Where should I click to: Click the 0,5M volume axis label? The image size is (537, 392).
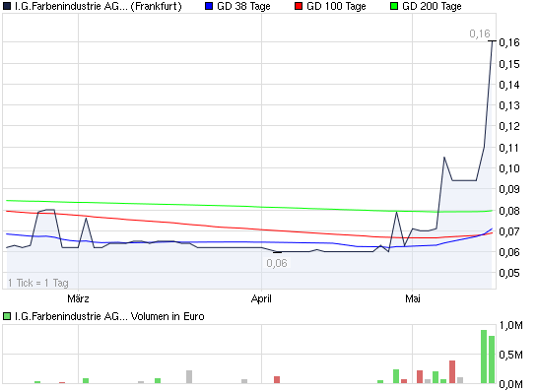(511, 355)
